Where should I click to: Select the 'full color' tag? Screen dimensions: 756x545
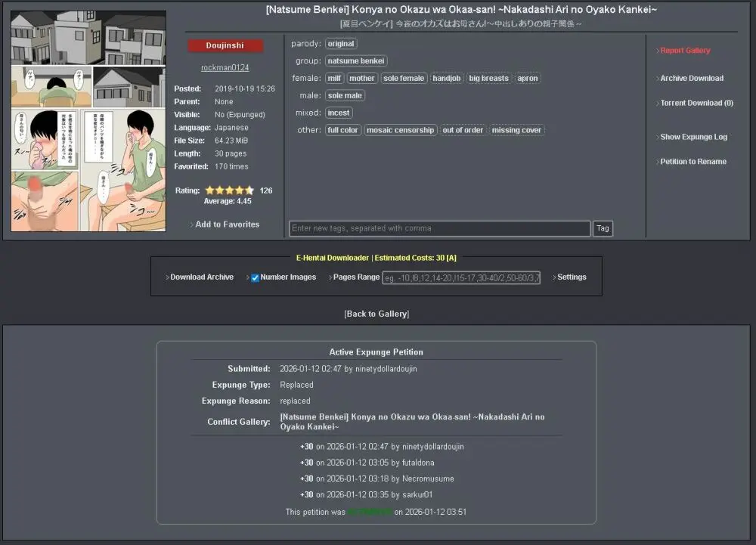click(342, 131)
